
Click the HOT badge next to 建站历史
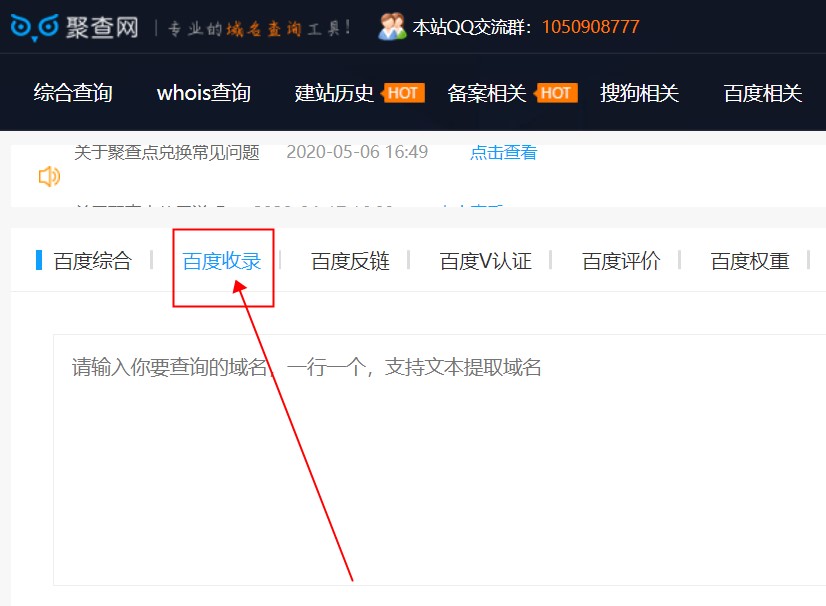[402, 92]
